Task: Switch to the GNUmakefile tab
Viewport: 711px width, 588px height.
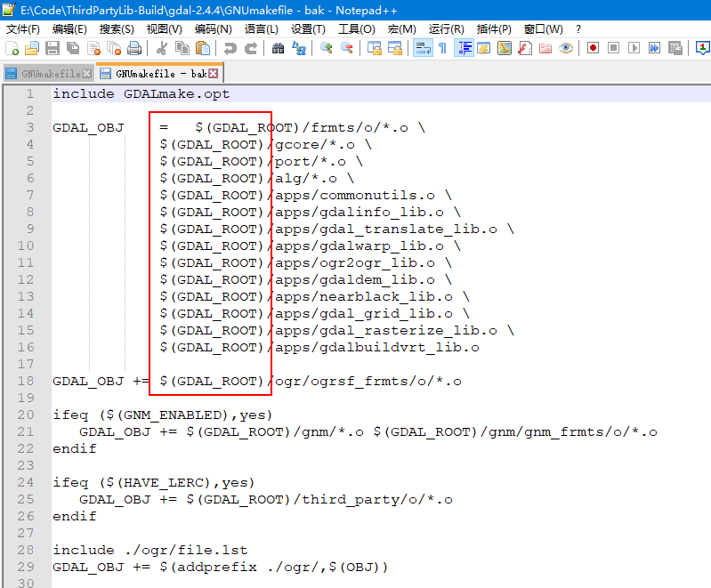Action: (x=51, y=74)
